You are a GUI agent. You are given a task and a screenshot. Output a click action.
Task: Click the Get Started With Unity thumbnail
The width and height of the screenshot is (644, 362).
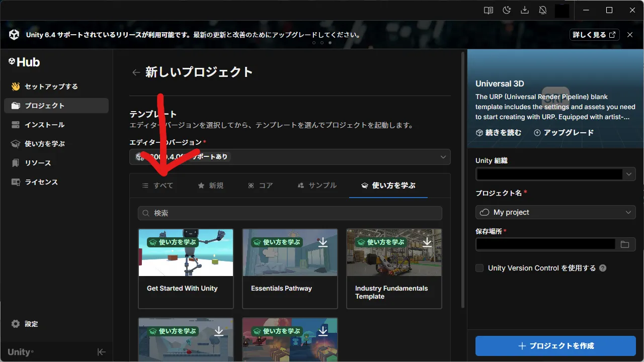point(186,252)
